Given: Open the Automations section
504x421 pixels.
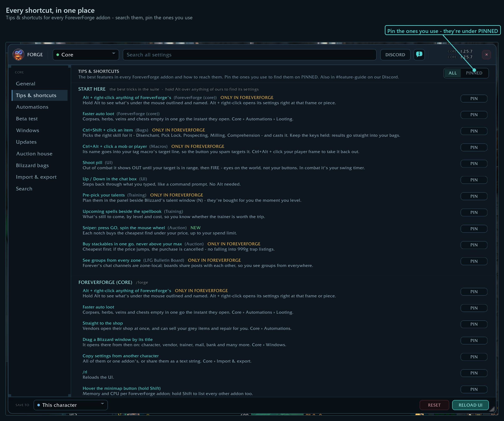Looking at the screenshot, I should 40,107.
